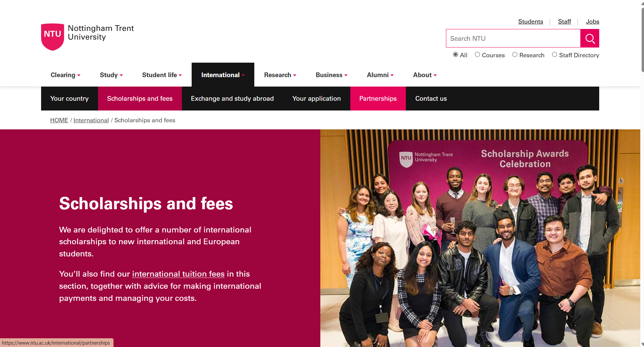Click the NTU shield logo

point(53,37)
